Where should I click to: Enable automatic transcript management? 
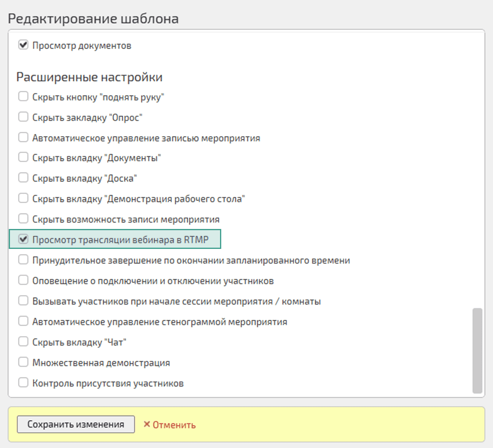point(23,321)
